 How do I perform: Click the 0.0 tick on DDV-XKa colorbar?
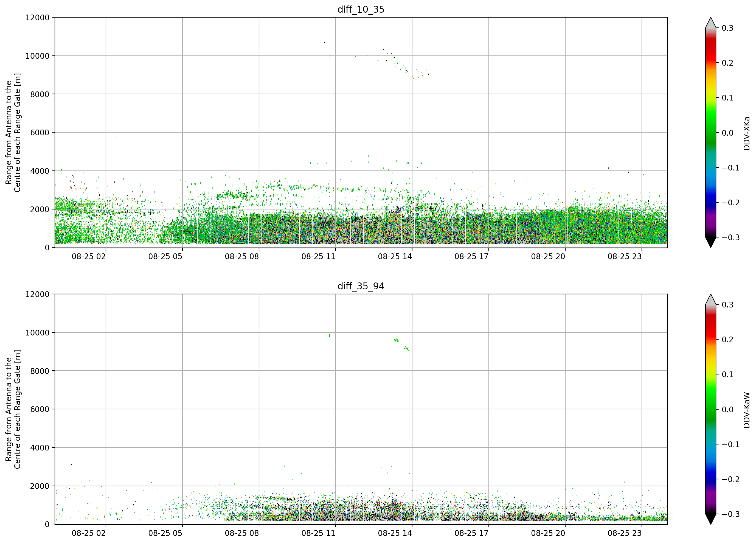tap(728, 133)
